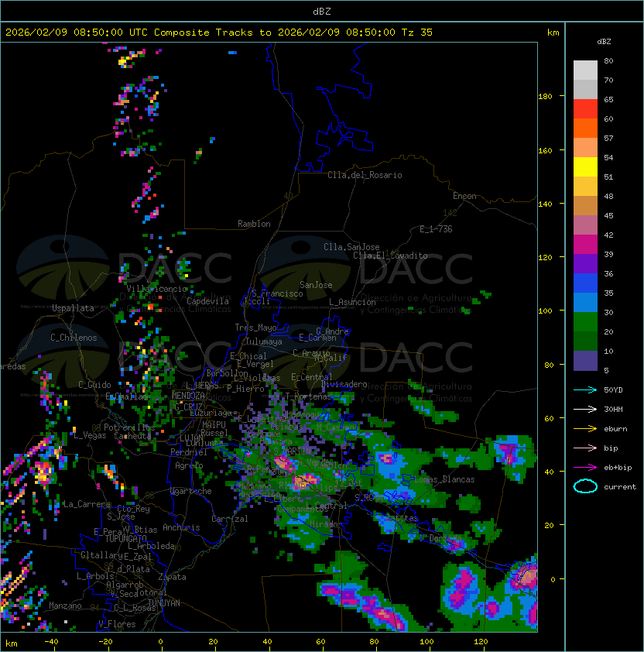Select the red 65 dBZ color swatch
The height and width of the screenshot is (652, 644).
(x=585, y=109)
